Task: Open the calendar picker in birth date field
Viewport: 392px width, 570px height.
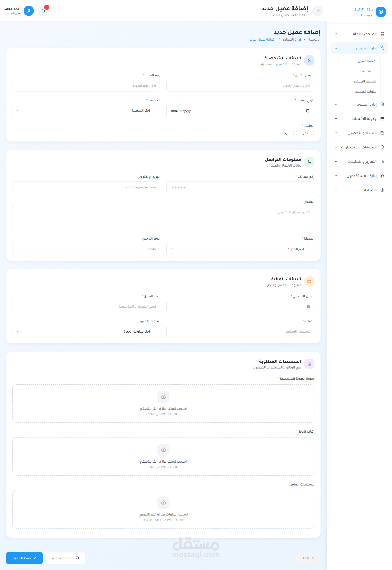Action: [x=308, y=111]
